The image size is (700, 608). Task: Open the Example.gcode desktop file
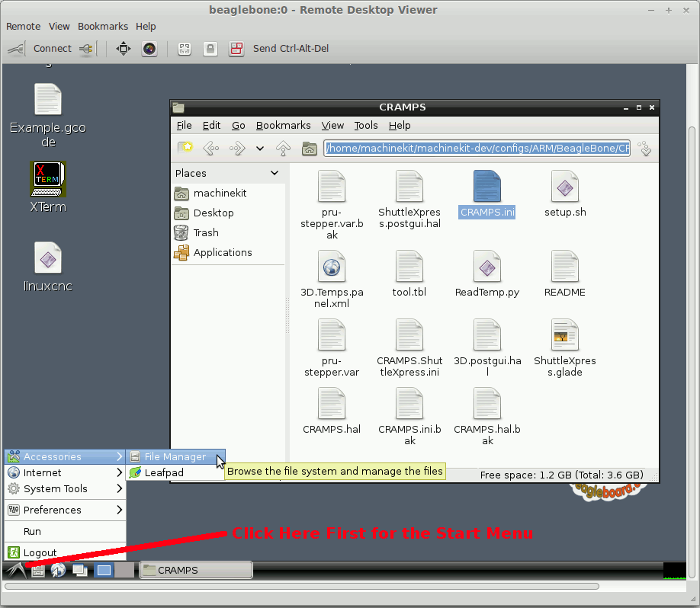(x=48, y=116)
